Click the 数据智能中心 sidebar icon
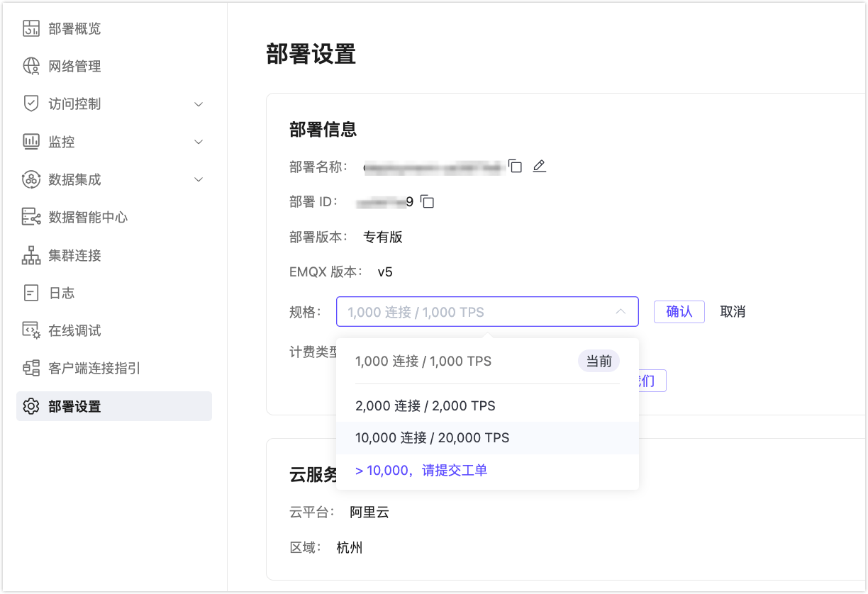Image resolution: width=868 pixels, height=594 pixels. point(31,217)
